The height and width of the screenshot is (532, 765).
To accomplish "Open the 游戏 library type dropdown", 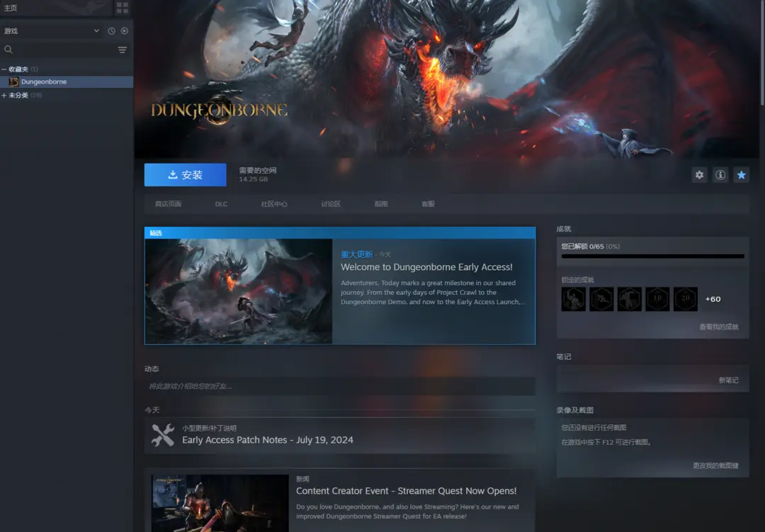I will (x=52, y=30).
